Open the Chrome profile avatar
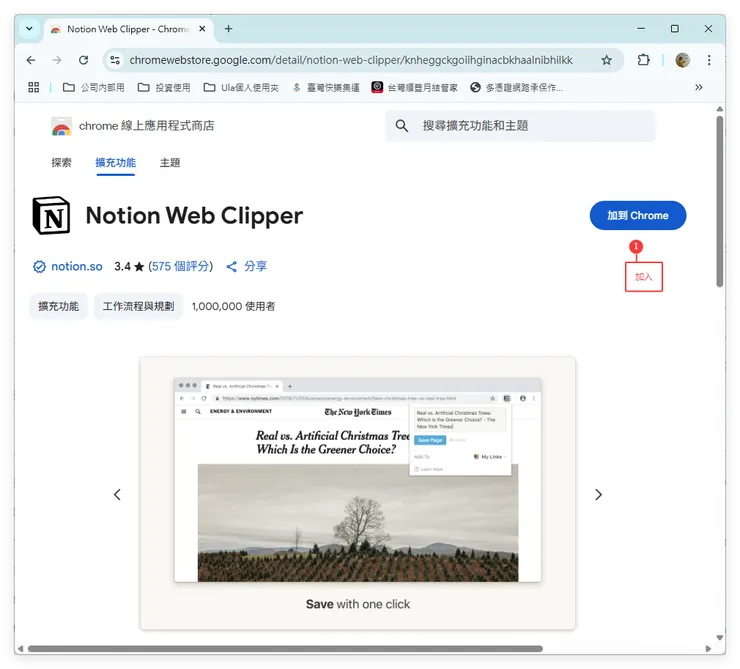Screen dimensions: 740x669 [682, 60]
